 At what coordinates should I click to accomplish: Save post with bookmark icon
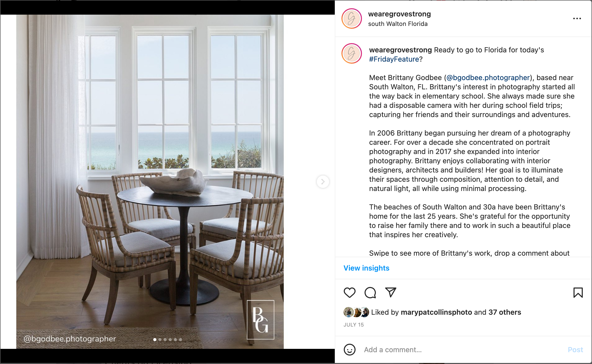(578, 293)
